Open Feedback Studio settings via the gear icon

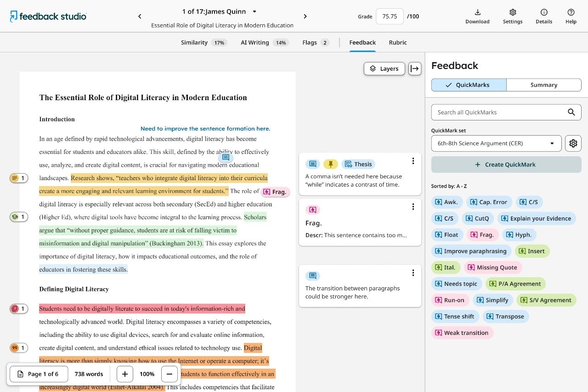coord(512,17)
